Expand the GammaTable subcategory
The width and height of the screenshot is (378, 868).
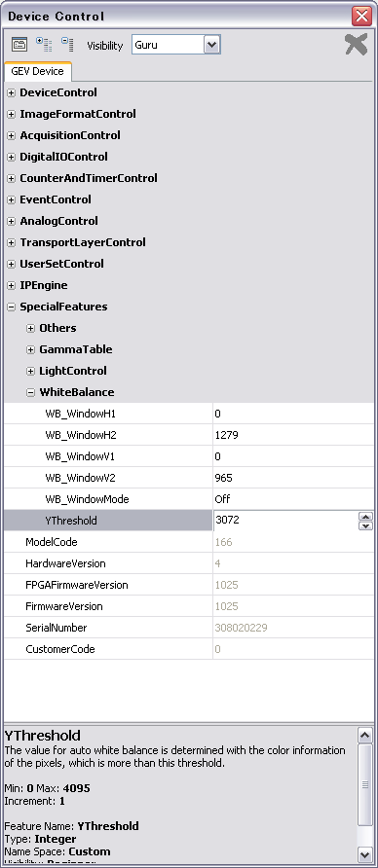click(30, 350)
